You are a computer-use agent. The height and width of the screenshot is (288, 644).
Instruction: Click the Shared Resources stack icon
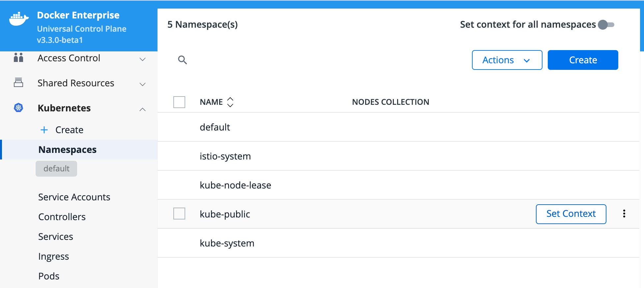18,83
